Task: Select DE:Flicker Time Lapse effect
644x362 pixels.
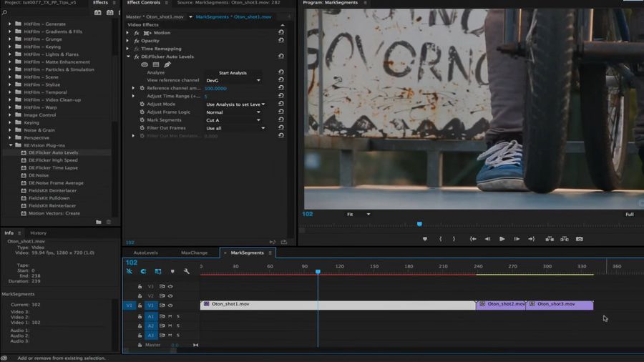Action: [53, 167]
